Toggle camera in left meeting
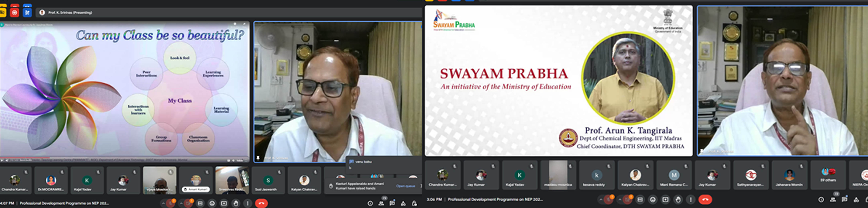Viewport: 868px width, 208px height. 188,203
